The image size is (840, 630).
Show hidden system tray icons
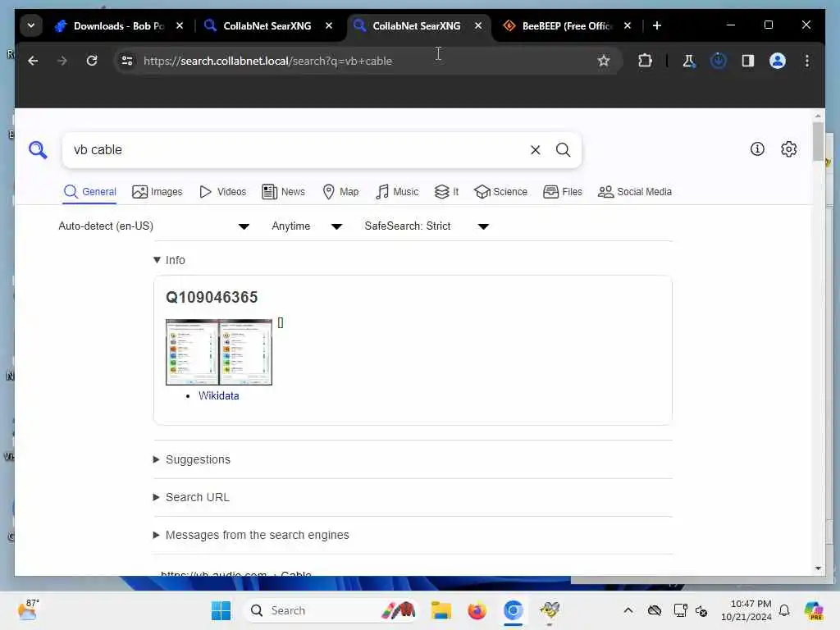tap(628, 610)
